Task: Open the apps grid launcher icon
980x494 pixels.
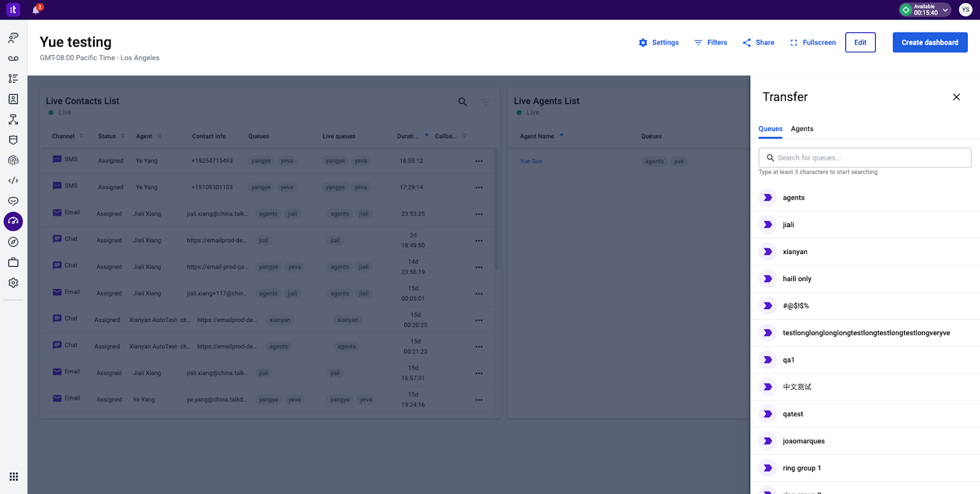Action: [x=13, y=476]
